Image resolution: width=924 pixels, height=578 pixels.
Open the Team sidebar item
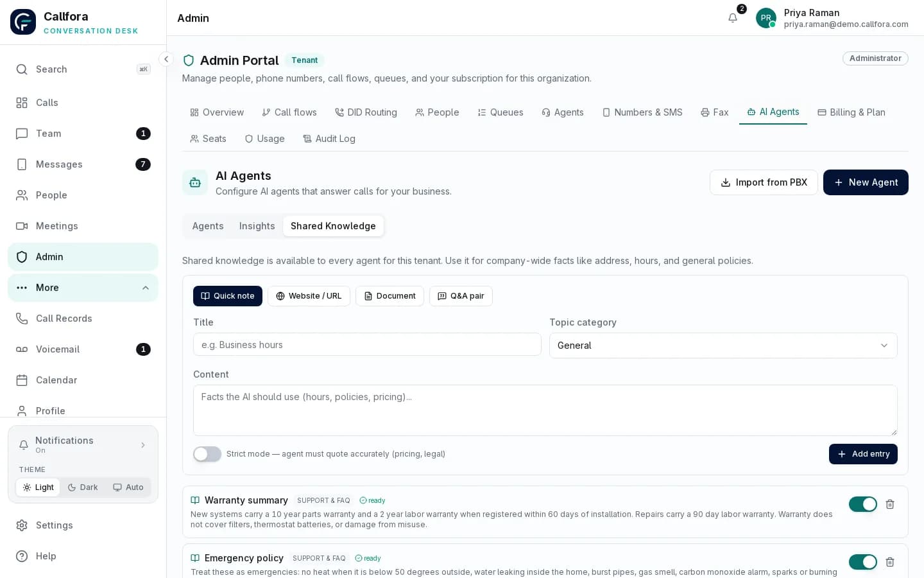(83, 134)
